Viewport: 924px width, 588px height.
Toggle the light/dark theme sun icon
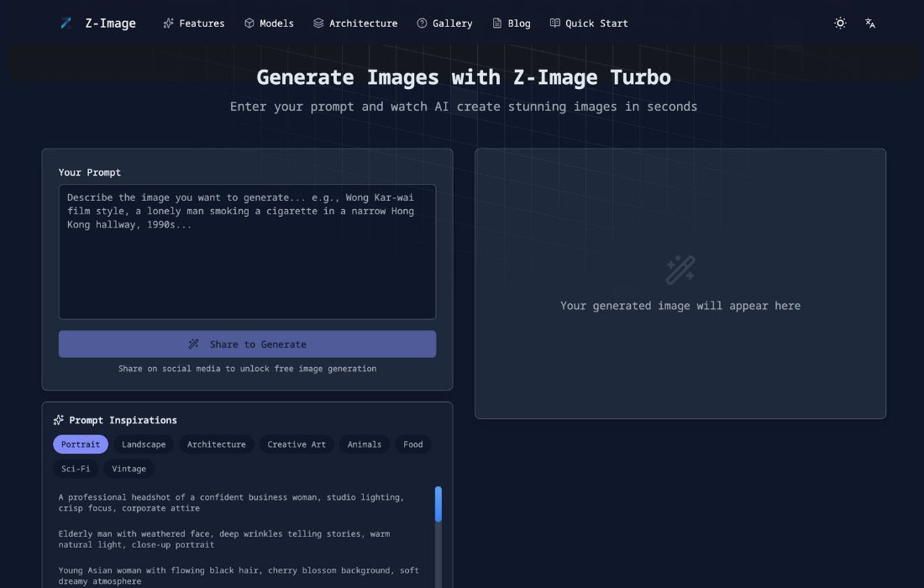pos(840,24)
